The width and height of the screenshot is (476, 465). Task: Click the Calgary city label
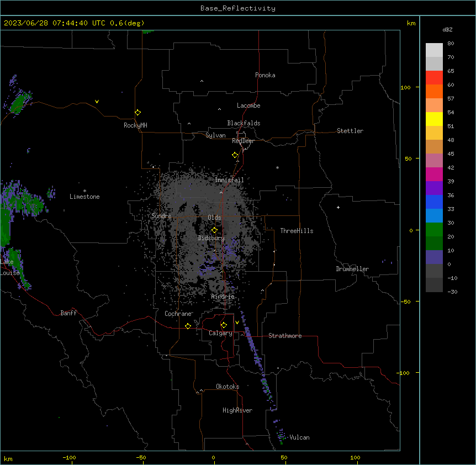click(220, 333)
